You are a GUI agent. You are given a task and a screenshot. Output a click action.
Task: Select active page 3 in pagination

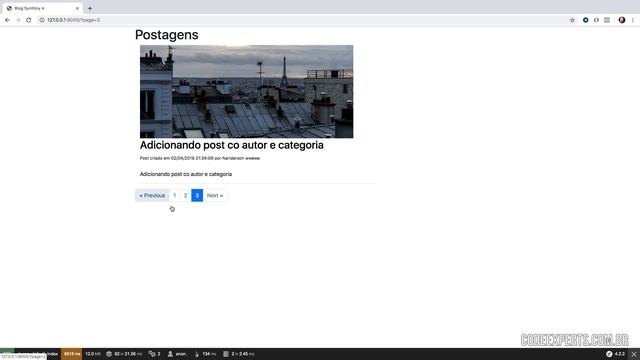pos(197,196)
